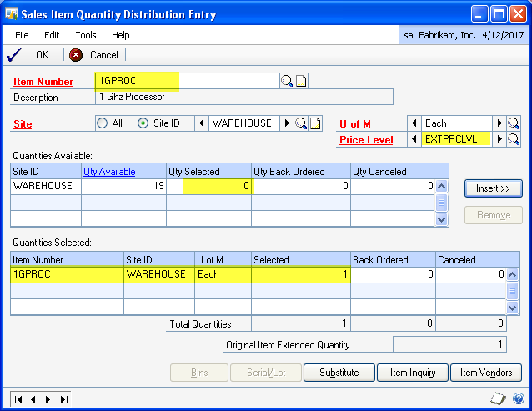This screenshot has height=411, width=532.
Task: Click Back Ordered cell of 1GPROC row
Action: pyautogui.click(x=394, y=274)
